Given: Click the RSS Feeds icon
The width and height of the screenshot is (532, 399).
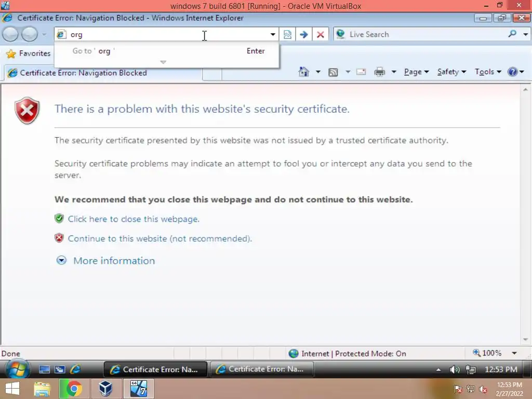Looking at the screenshot, I should [333, 72].
